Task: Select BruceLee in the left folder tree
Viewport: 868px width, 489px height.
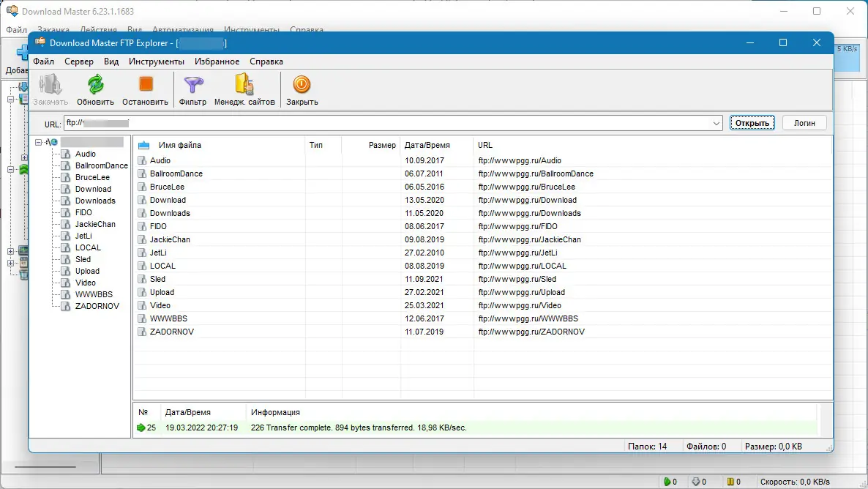Action: 92,177
